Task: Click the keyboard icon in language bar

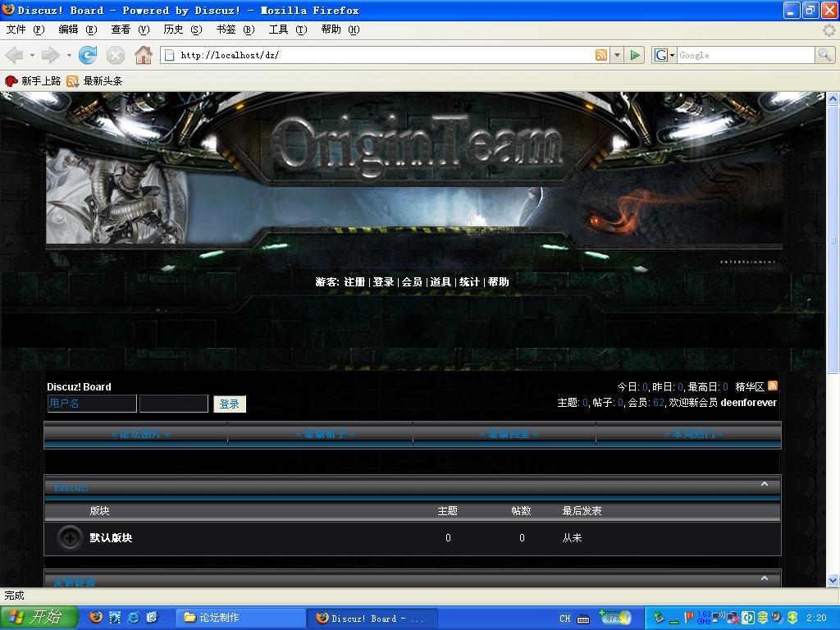Action: [583, 619]
